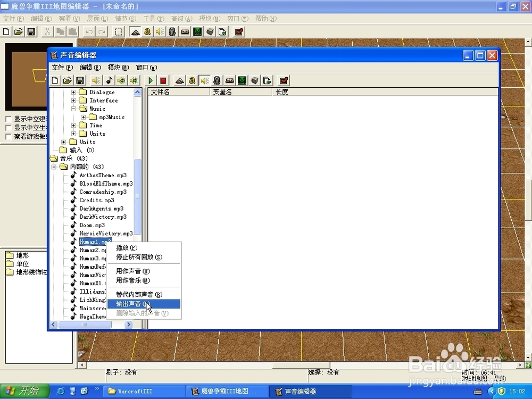
Task: Open Sound Editor 窗口(W) menu
Action: pos(147,68)
